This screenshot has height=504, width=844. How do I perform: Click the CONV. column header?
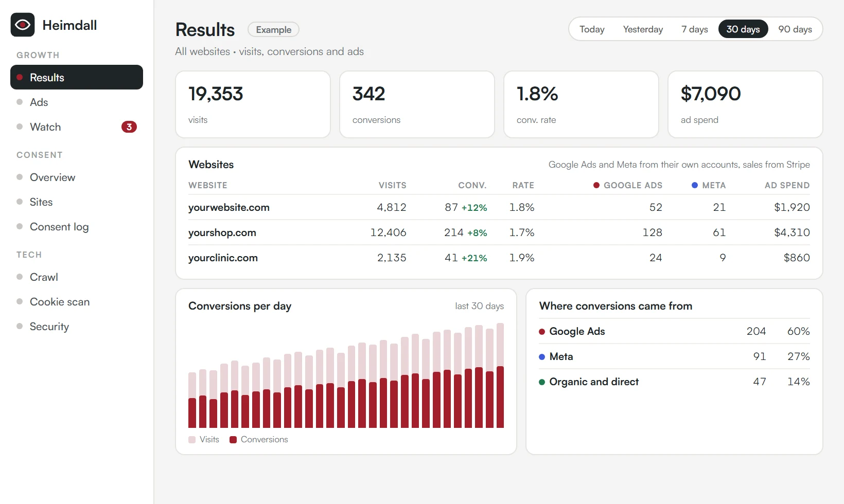click(x=472, y=185)
